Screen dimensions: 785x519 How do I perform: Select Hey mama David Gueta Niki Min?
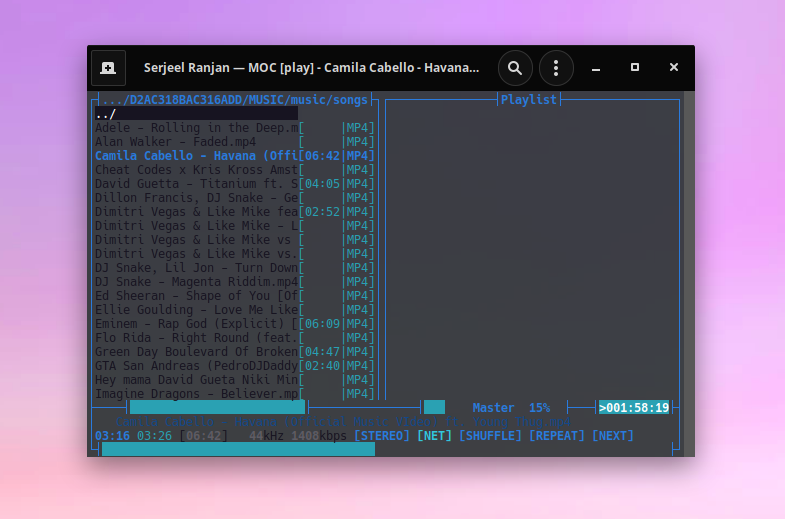pyautogui.click(x=234, y=380)
